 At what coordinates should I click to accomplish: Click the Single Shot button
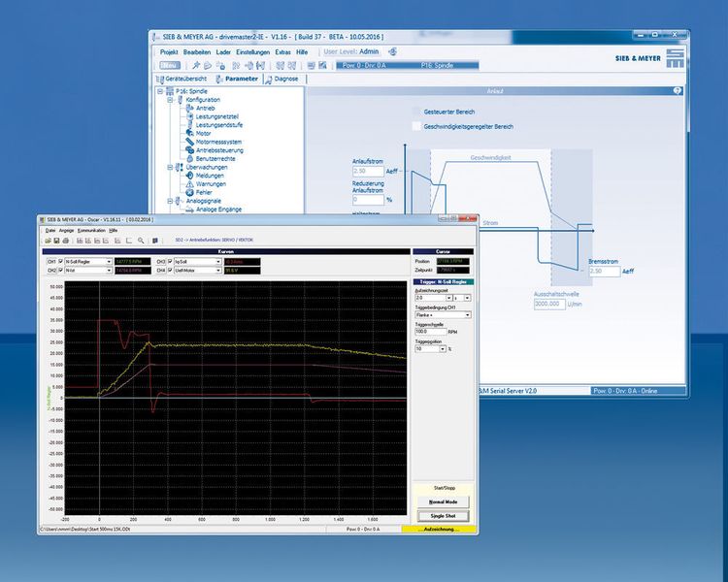[443, 516]
